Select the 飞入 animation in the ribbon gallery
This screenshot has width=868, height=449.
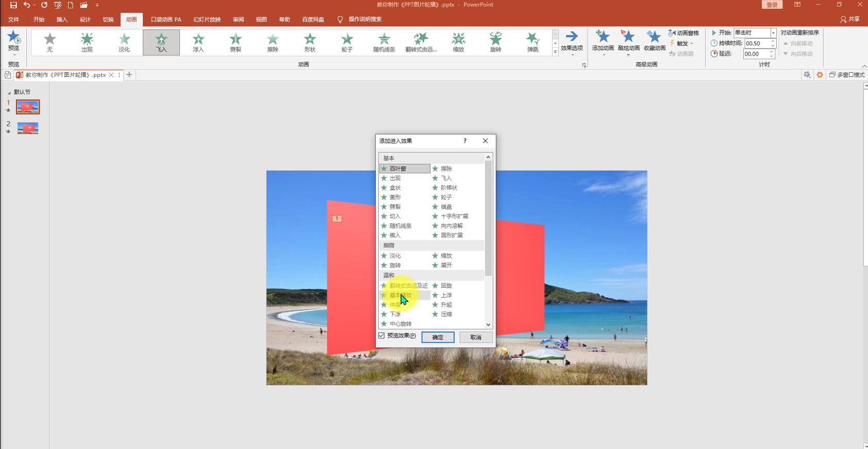(x=161, y=42)
